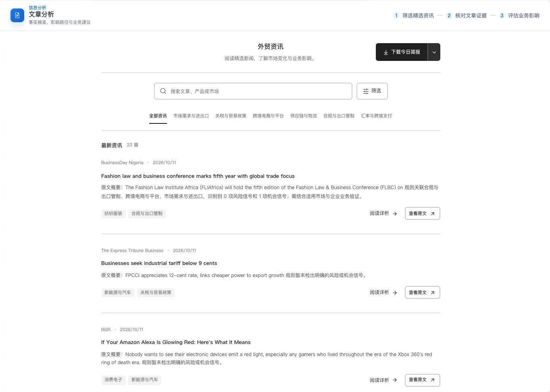Open the 供应链与物流 tab
This screenshot has height=392, width=550.
click(304, 116)
